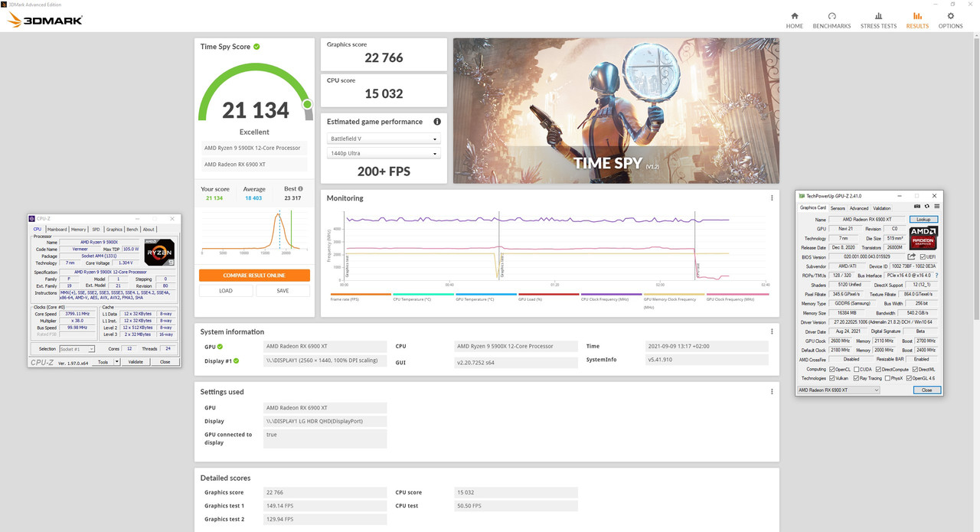Toggle the Vulkan checkbox in GPU-Z
Viewport: 980px width, 532px height.
pyautogui.click(x=832, y=378)
